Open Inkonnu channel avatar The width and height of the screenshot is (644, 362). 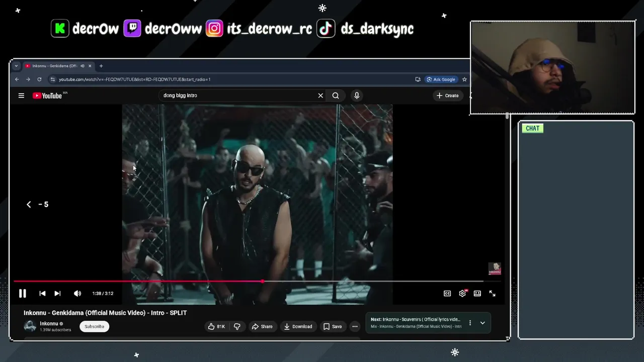30,326
